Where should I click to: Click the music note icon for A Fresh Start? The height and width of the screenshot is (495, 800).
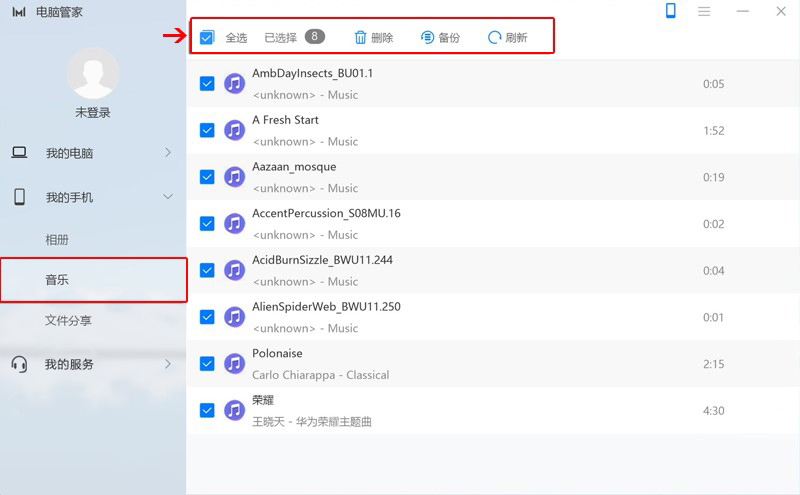(234, 130)
